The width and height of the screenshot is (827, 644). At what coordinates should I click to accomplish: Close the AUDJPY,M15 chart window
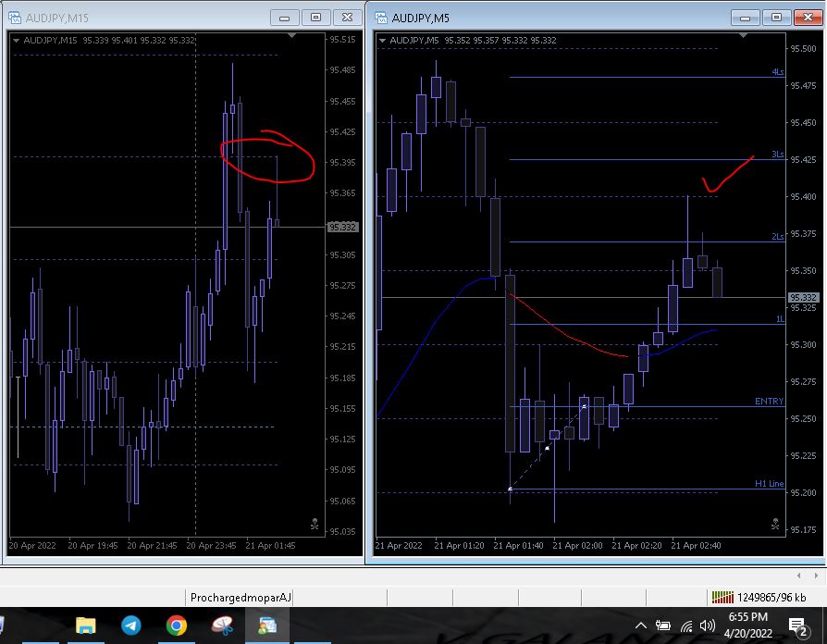point(347,18)
